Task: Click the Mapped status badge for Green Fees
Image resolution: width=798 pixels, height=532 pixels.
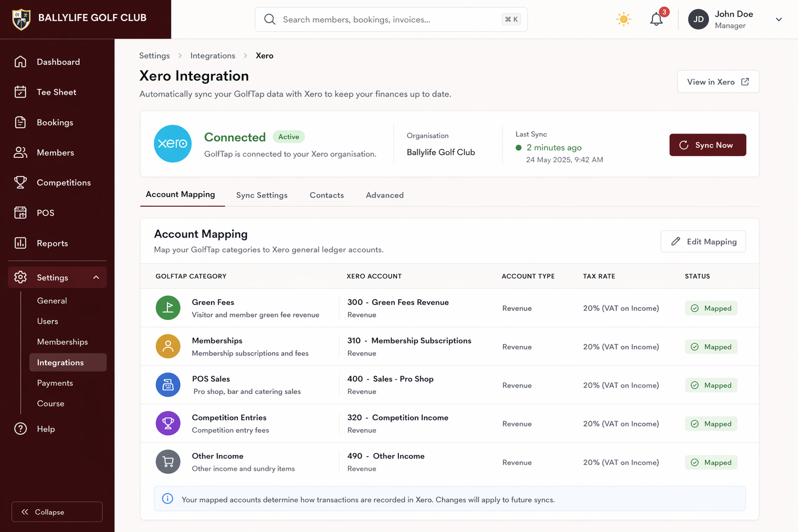Action: pyautogui.click(x=711, y=308)
